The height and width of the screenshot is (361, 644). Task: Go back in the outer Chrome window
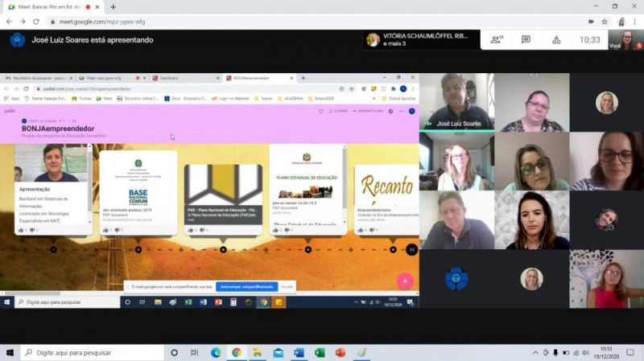pos(9,22)
